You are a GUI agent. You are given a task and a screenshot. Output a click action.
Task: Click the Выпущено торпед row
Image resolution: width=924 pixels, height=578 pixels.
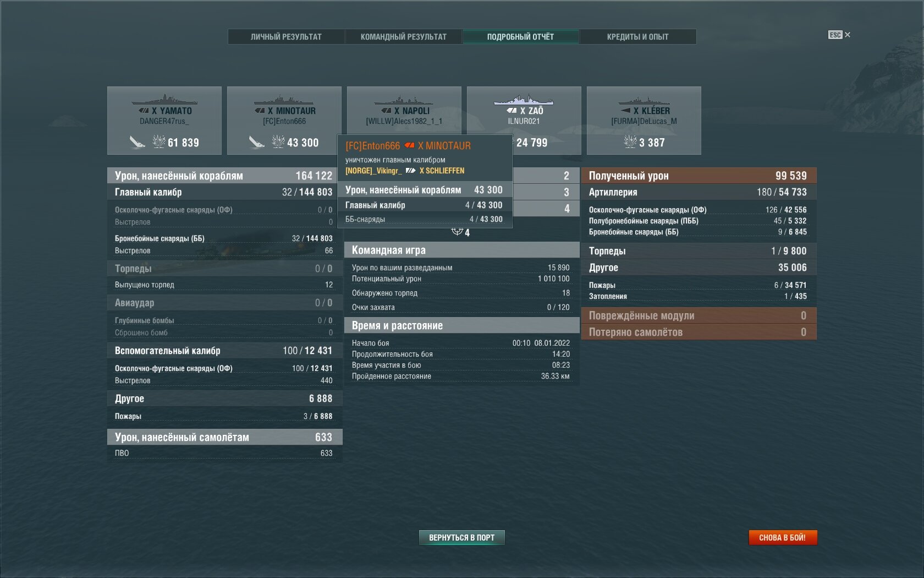(x=224, y=285)
